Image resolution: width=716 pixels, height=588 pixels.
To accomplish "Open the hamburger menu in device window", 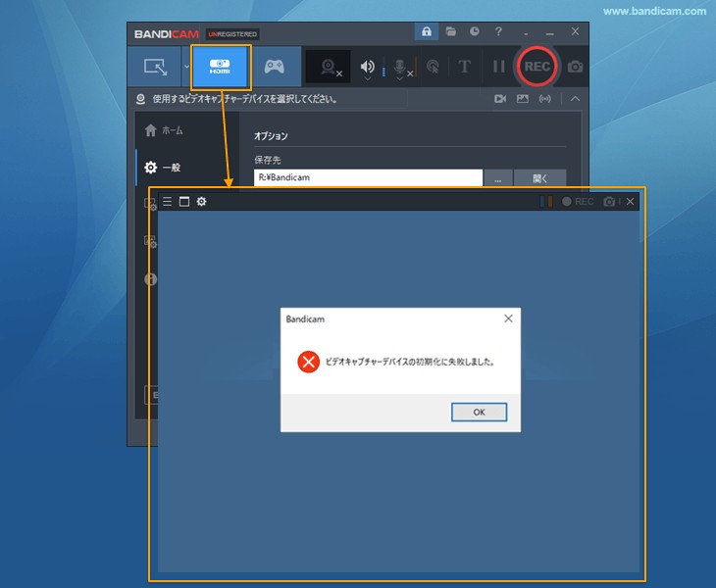I will point(167,201).
